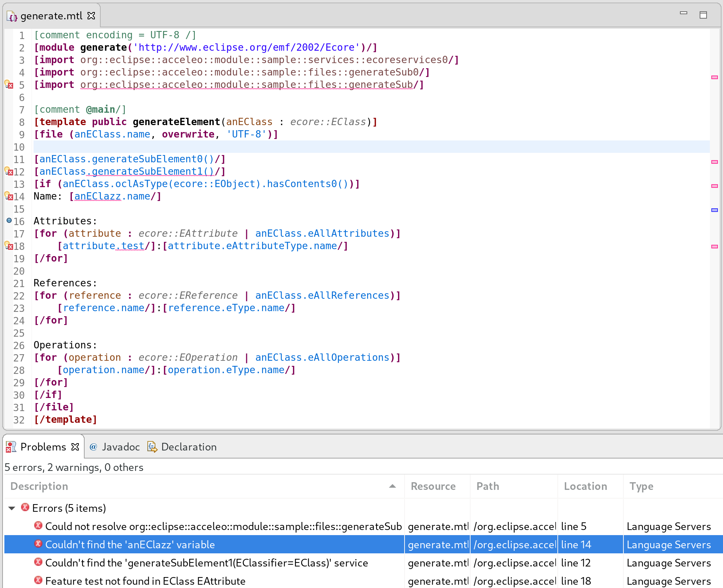Click the @ Javadoc icon

[x=93, y=446]
